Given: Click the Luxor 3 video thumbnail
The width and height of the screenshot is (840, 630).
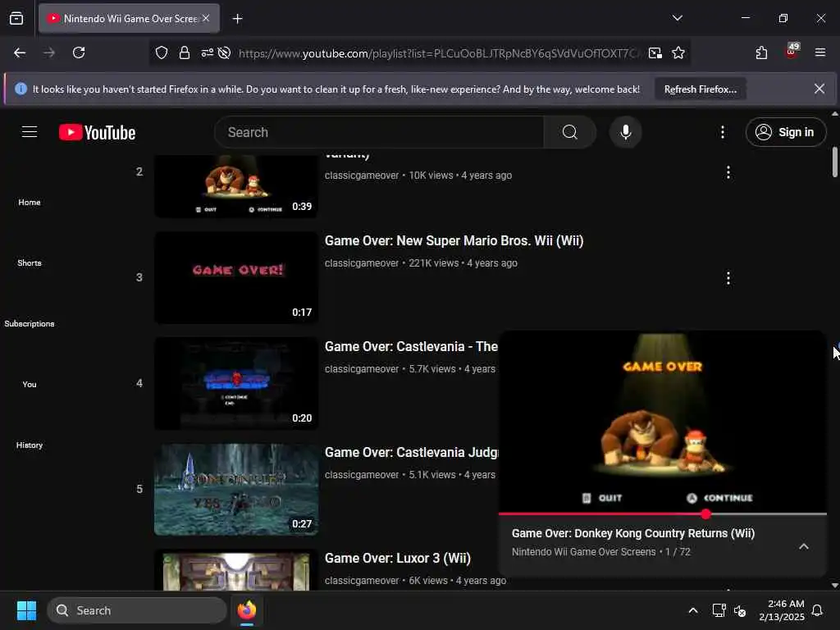Looking at the screenshot, I should point(236,571).
